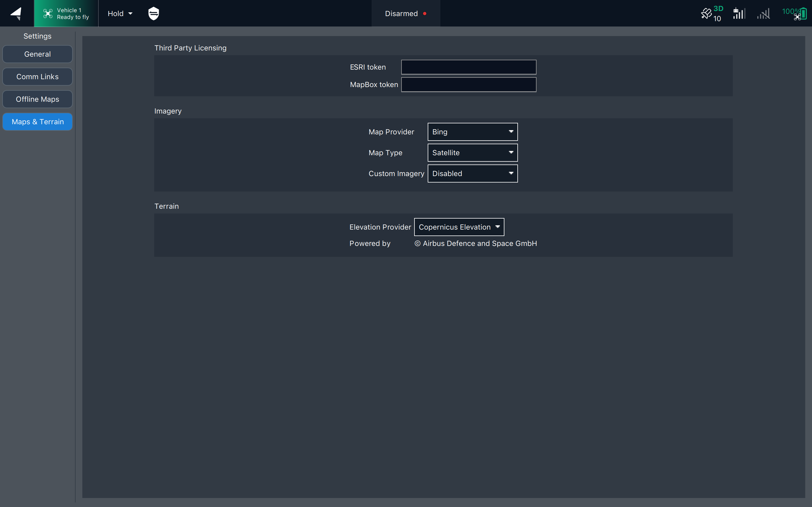Click the Maps & Terrain tab
812x507 pixels.
(x=37, y=122)
